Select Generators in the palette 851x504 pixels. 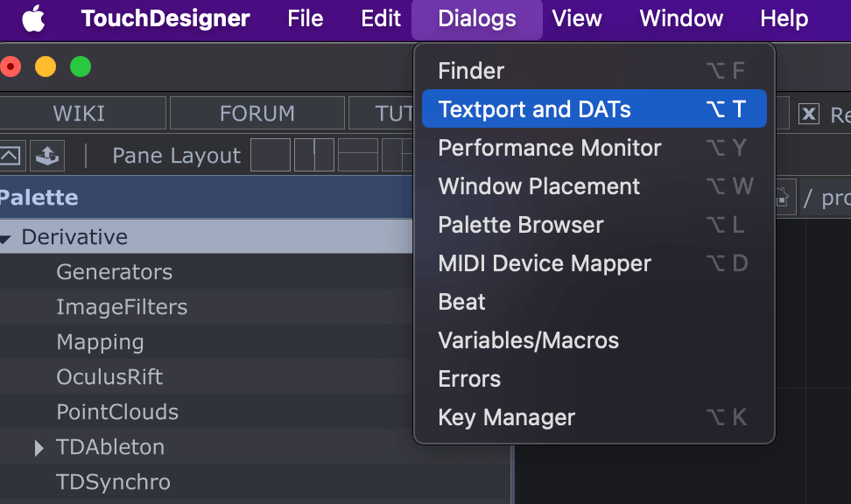point(115,272)
